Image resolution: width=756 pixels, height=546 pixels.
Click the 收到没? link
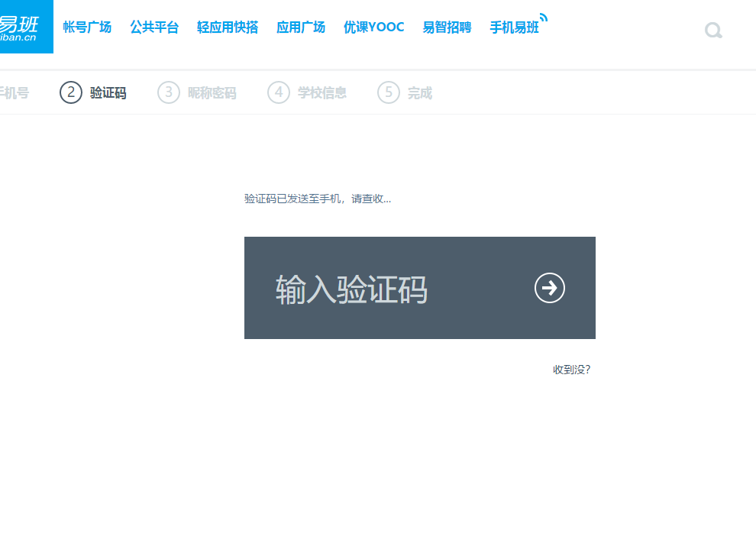pos(571,370)
